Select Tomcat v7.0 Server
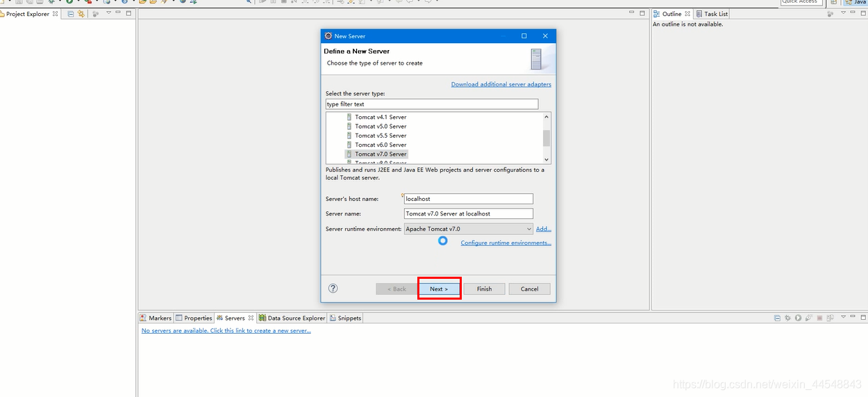The width and height of the screenshot is (868, 397). point(381,154)
